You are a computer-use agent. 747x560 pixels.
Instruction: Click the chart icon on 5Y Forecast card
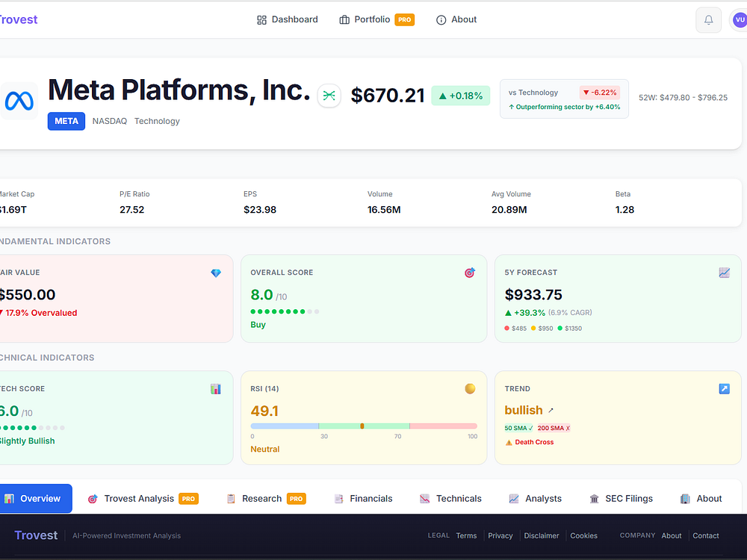click(724, 273)
